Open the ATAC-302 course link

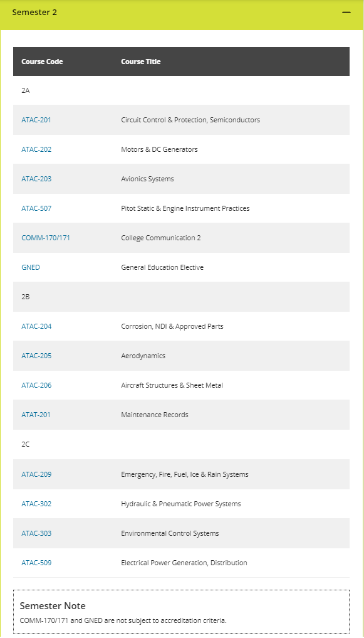point(36,504)
